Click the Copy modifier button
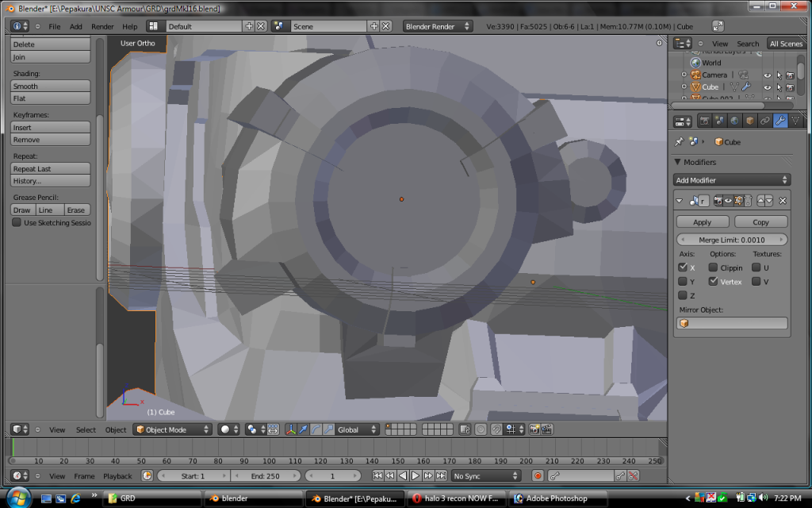Viewport: 812px width, 508px height. point(760,222)
